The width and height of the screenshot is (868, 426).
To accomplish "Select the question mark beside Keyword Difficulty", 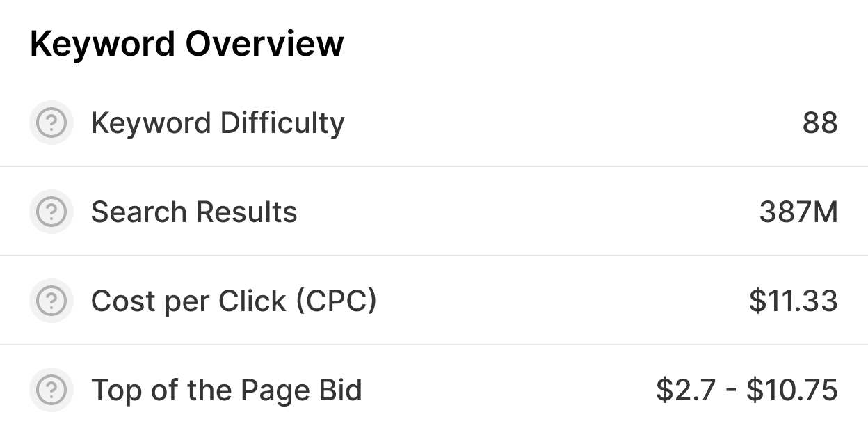I will coord(51,123).
